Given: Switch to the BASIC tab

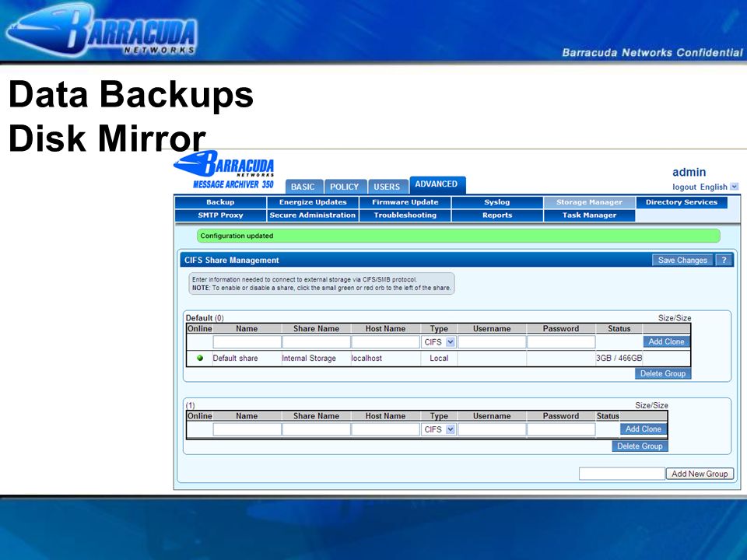Looking at the screenshot, I should pos(303,187).
